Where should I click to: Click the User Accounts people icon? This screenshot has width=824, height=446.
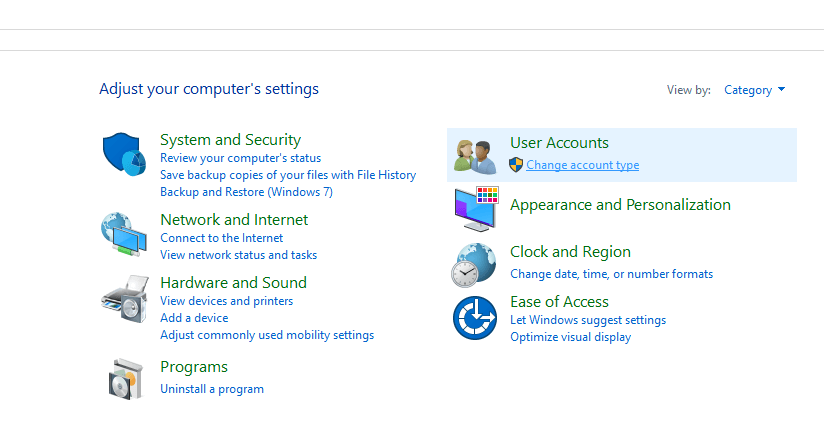coord(475,155)
